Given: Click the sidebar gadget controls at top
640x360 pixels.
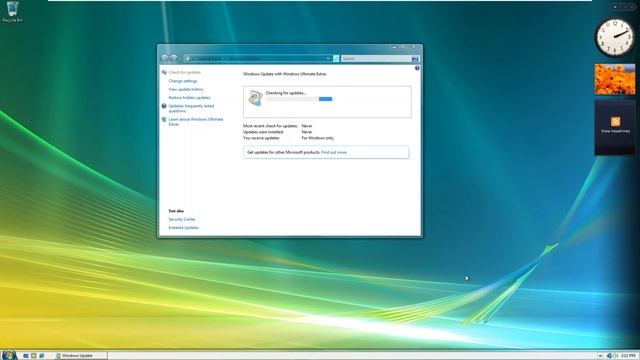Looking at the screenshot, I should pos(623,7).
